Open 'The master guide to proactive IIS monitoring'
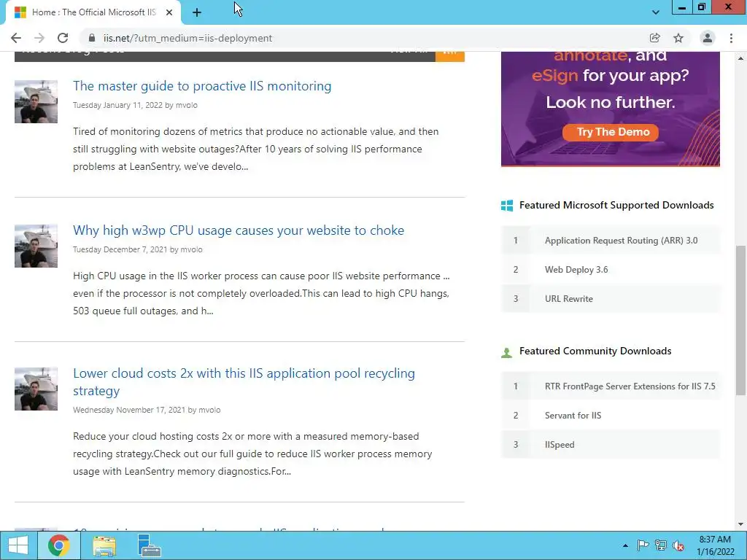 (x=202, y=86)
